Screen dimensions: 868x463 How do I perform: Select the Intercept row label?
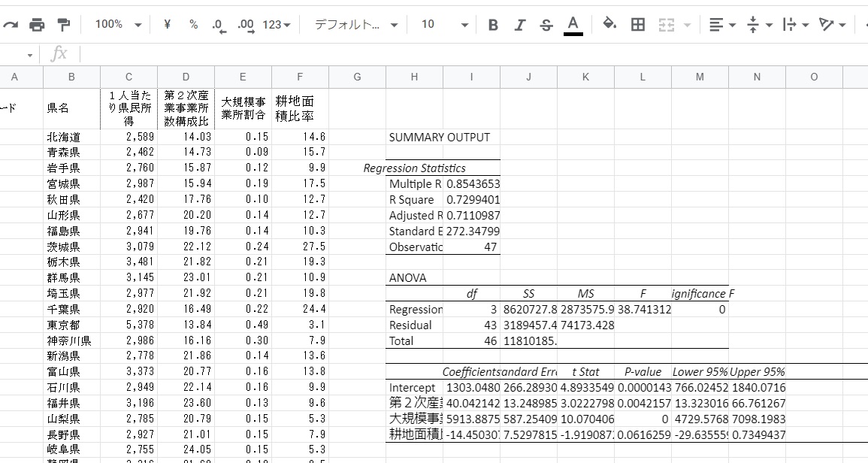[414, 388]
